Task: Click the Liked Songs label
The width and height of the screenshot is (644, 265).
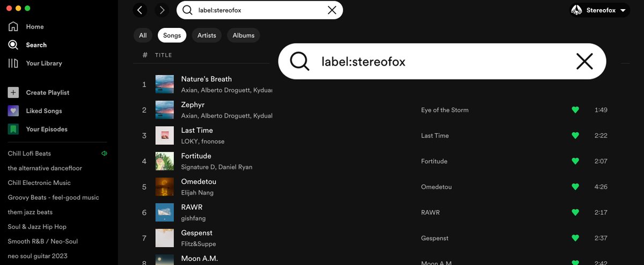Action: [44, 111]
